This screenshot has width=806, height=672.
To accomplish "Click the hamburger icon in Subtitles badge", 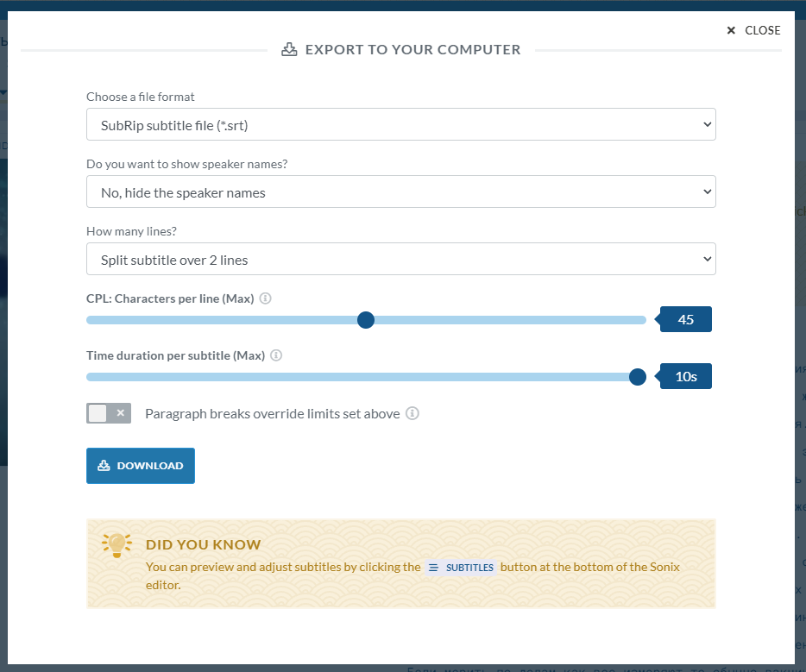I will point(433,568).
